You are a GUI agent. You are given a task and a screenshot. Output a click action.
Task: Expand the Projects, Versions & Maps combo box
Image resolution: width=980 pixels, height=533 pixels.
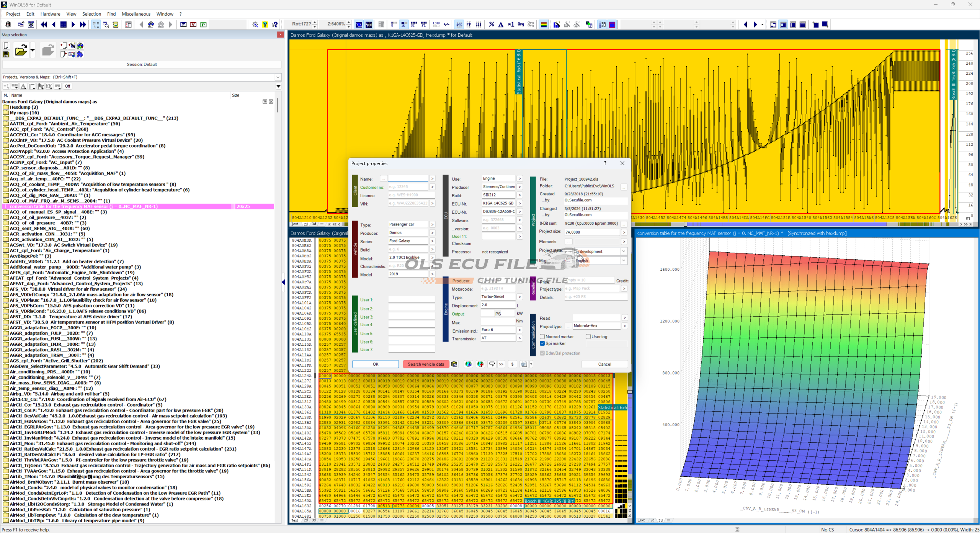(278, 77)
